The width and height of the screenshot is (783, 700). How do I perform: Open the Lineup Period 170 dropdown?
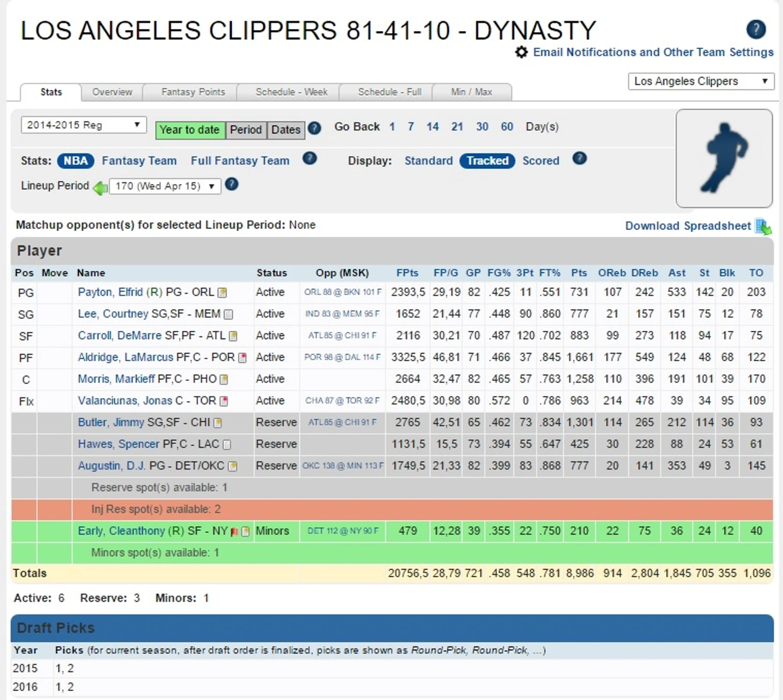[165, 187]
